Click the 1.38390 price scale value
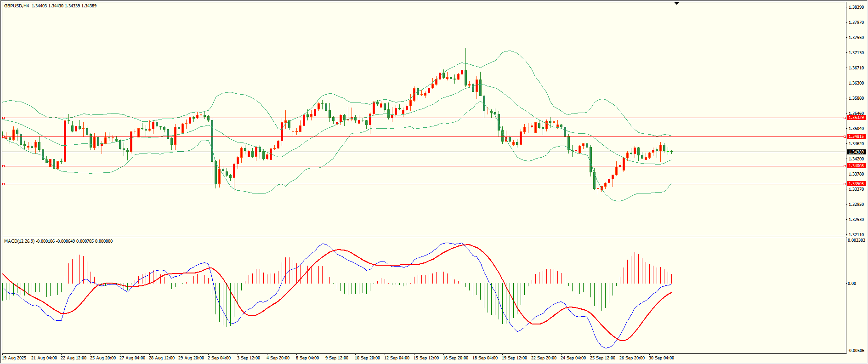868x364 pixels. click(x=856, y=7)
